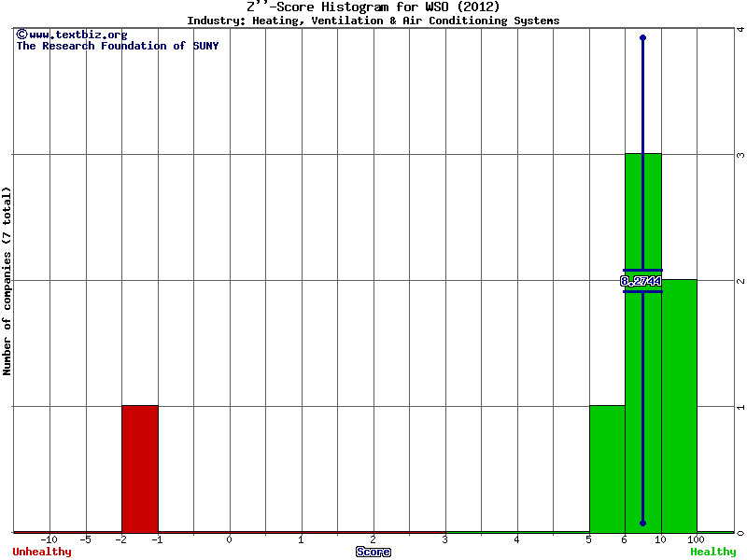This screenshot has height=560, width=747.
Task: Select the green bar between 5 and 6
Action: [608, 469]
